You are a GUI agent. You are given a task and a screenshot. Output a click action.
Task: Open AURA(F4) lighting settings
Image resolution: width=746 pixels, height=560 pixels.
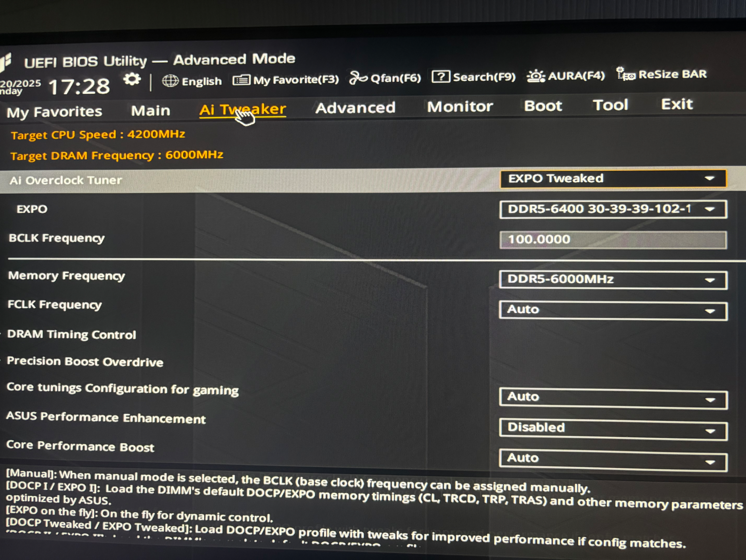coord(566,75)
